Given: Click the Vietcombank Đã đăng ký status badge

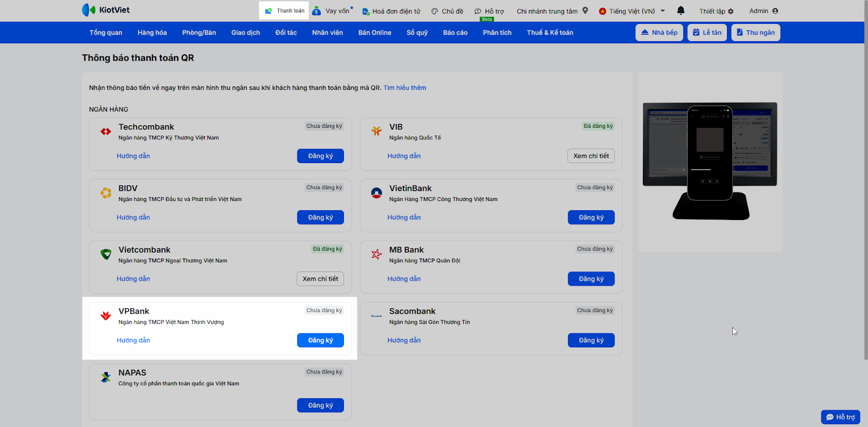Looking at the screenshot, I should click(x=327, y=249).
